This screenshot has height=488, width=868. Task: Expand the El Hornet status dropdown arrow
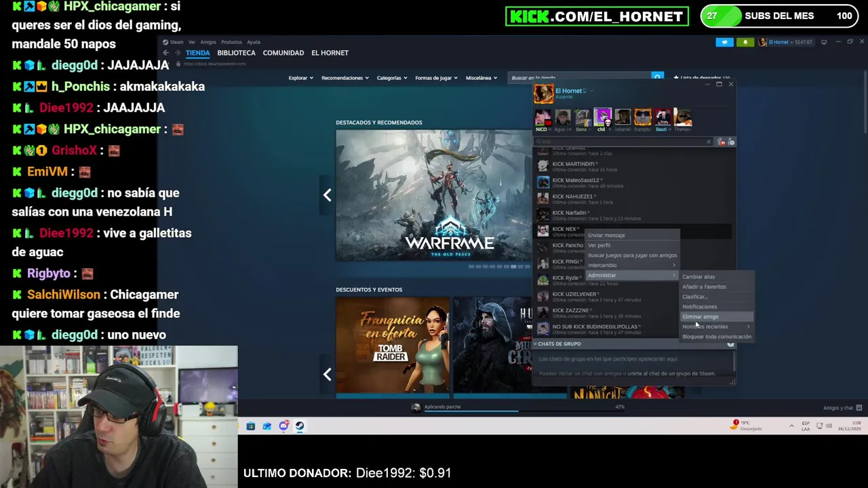tap(591, 91)
